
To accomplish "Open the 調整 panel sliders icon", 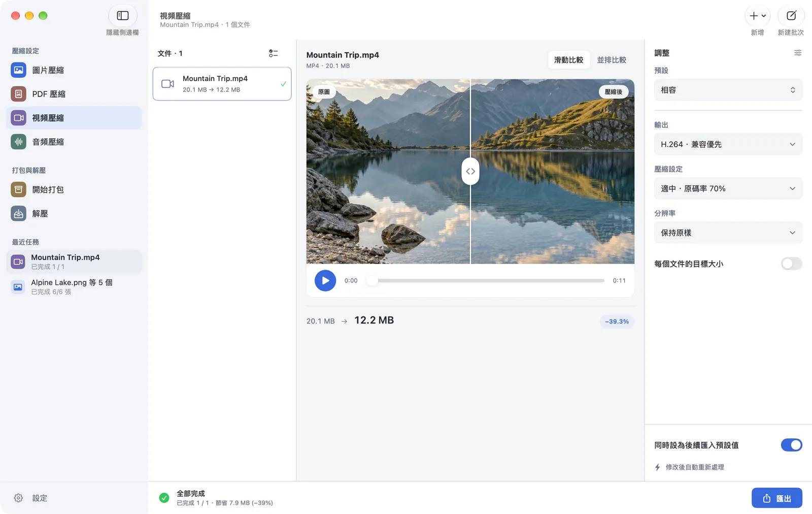I will pos(798,53).
